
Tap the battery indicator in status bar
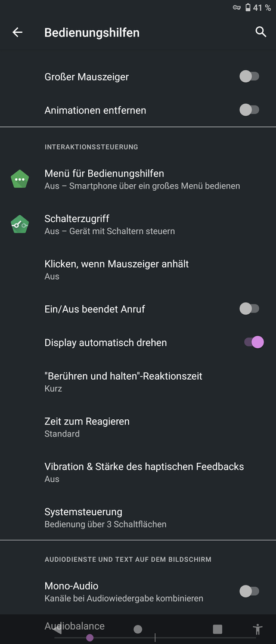click(248, 7)
